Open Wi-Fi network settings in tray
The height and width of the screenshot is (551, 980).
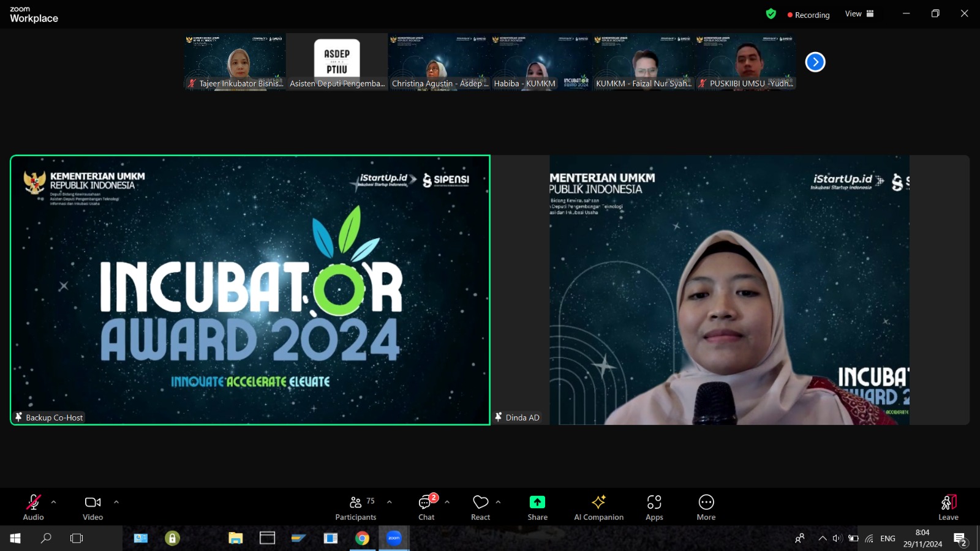(869, 538)
